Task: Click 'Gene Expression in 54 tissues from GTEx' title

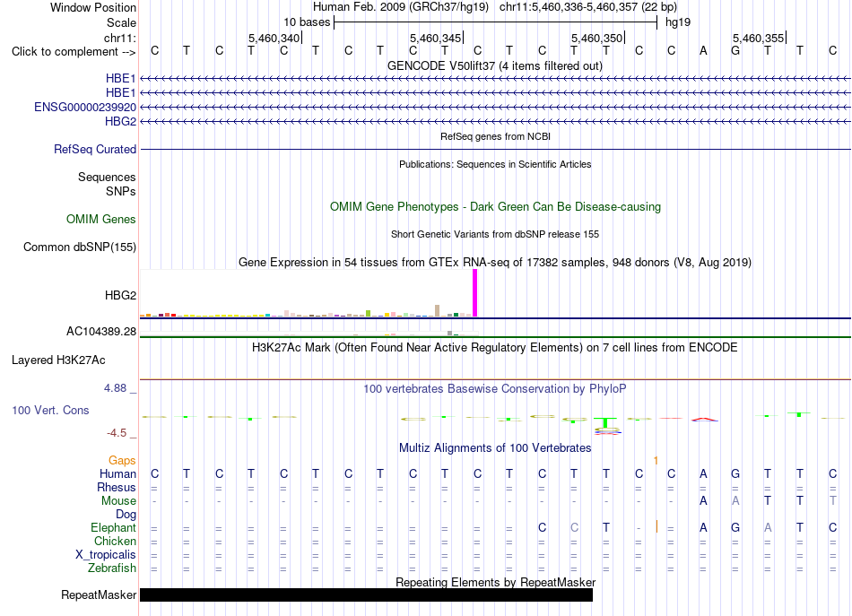Action: pos(495,263)
